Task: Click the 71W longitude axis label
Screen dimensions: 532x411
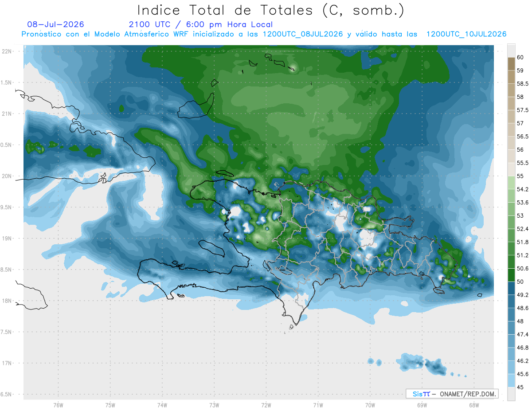Action: [x=318, y=405]
